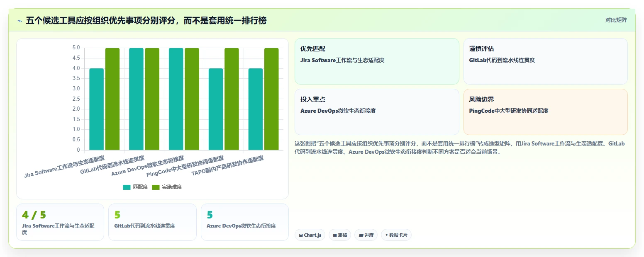
Task: Click the Jira Software工作流与生态适配度 axis label
Action: (x=65, y=167)
